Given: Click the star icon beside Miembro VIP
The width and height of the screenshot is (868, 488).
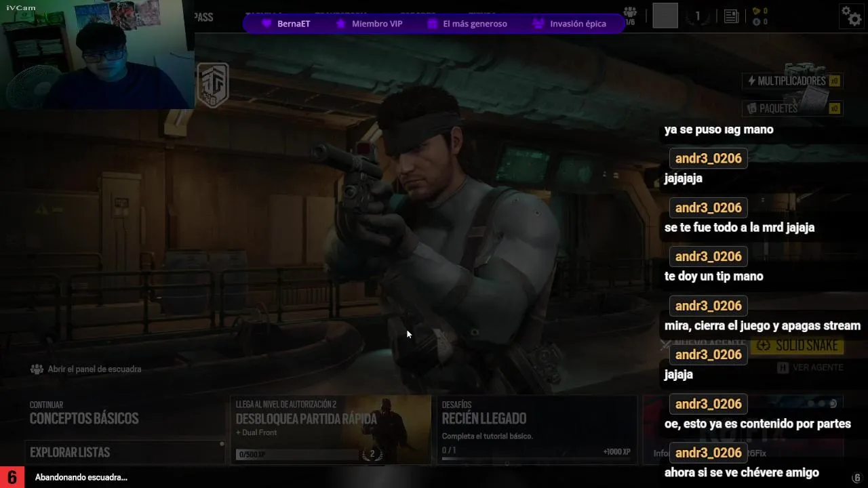Looking at the screenshot, I should [x=341, y=24].
